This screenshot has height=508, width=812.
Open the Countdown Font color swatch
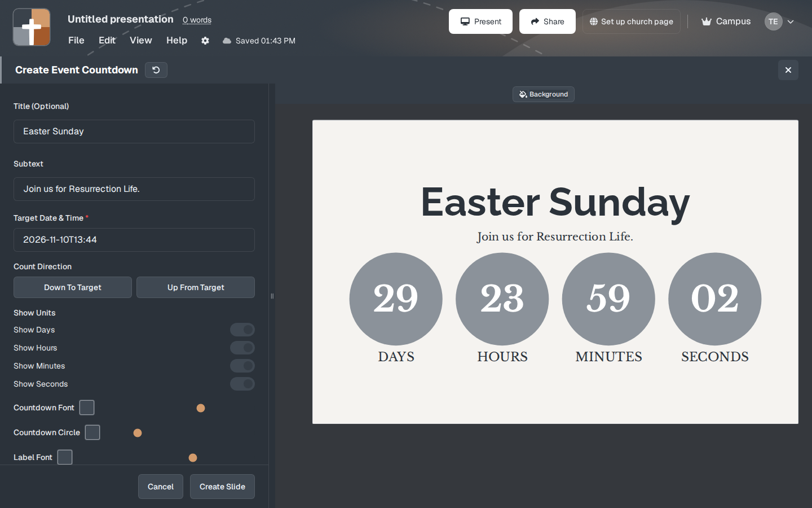[87, 408]
